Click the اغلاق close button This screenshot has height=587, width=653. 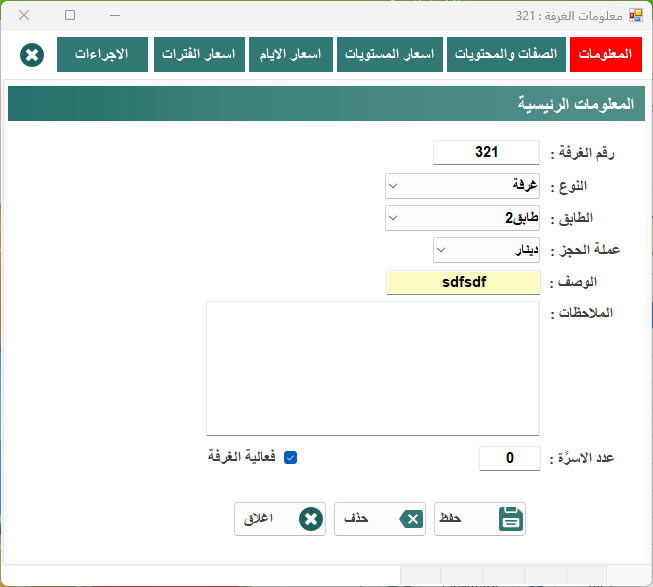(280, 519)
